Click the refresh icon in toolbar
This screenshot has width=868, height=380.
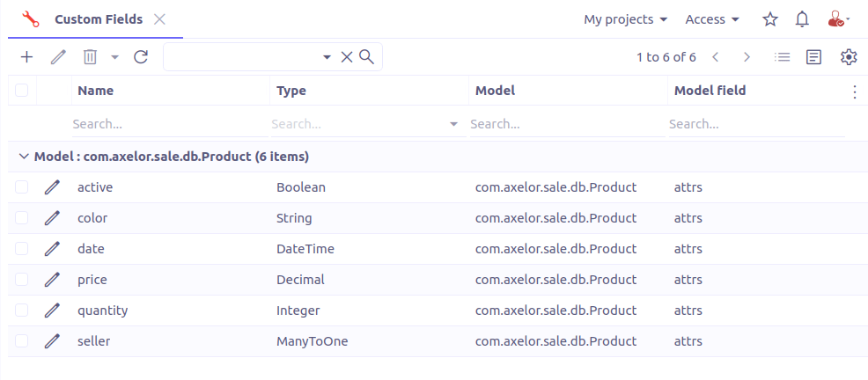[141, 57]
